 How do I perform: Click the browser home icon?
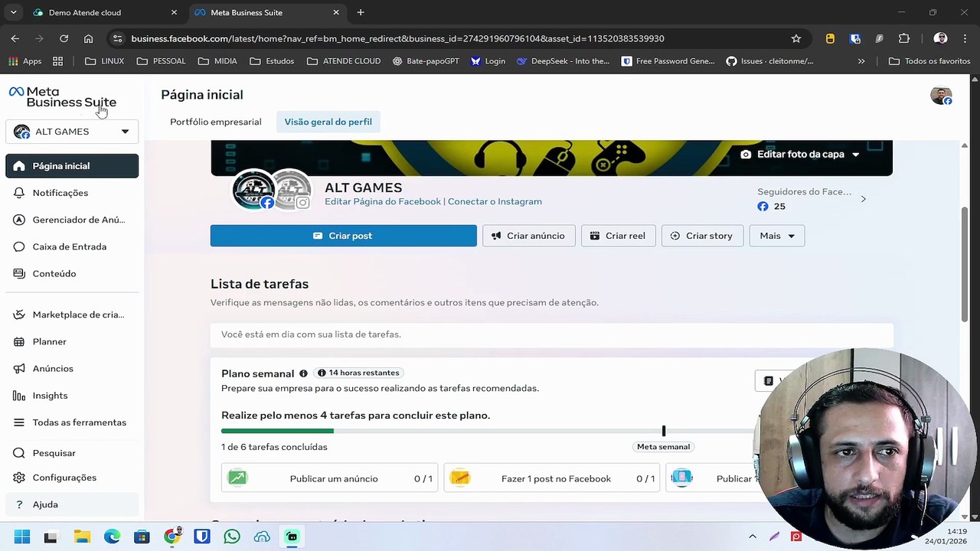pos(88,38)
